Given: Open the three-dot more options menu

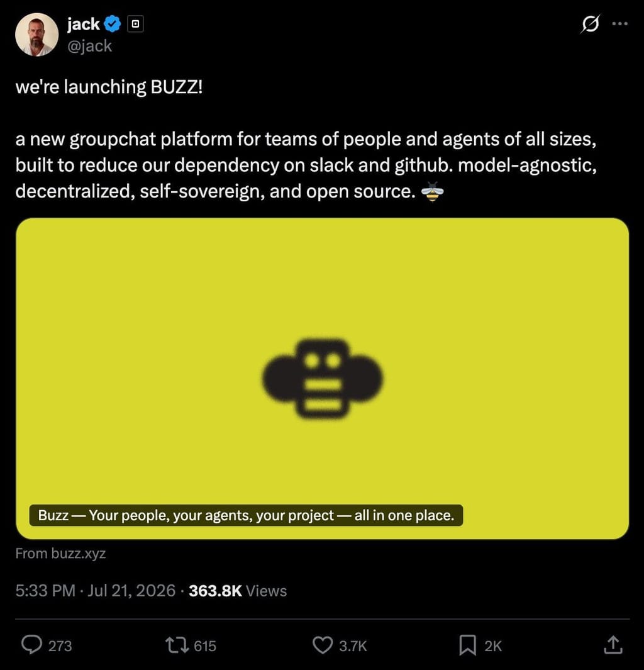Looking at the screenshot, I should (x=619, y=24).
